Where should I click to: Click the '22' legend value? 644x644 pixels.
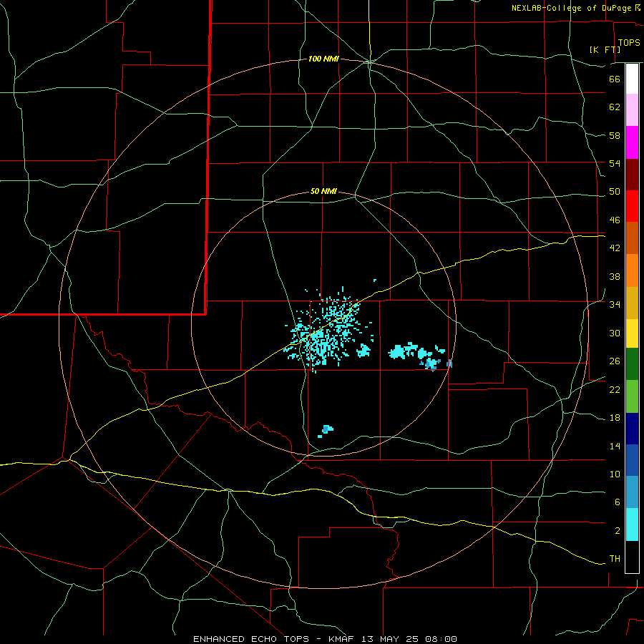tap(615, 389)
